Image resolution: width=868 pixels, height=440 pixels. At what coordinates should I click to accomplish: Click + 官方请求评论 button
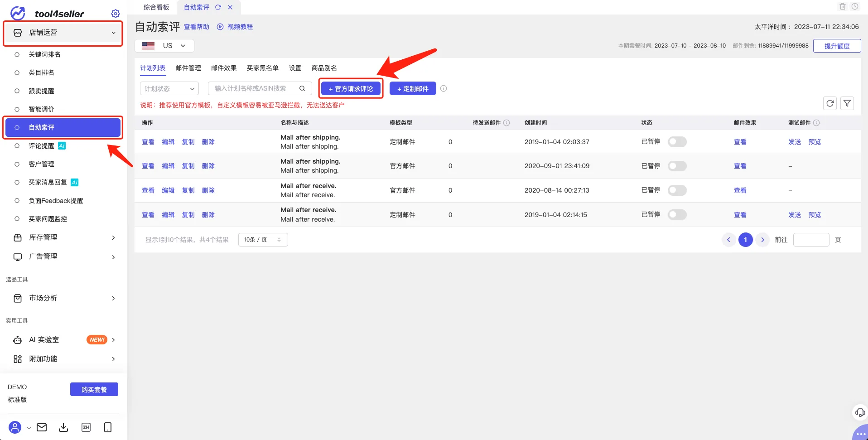click(x=351, y=88)
